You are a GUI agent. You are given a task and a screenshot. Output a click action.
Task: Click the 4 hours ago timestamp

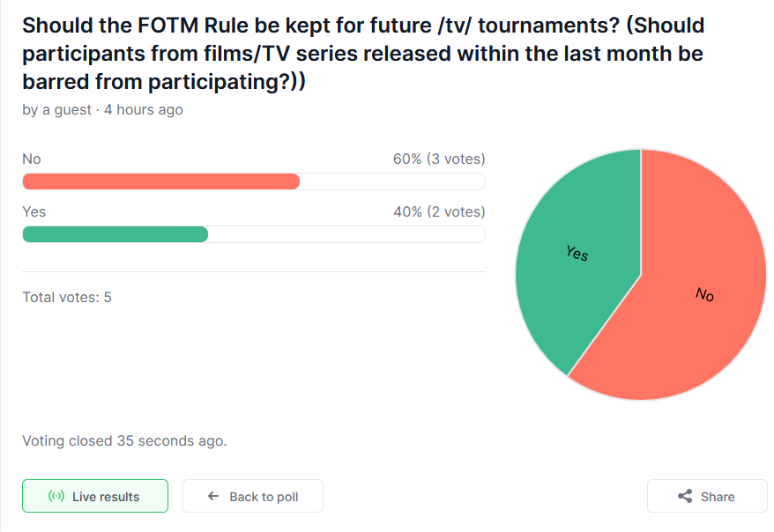[144, 110]
